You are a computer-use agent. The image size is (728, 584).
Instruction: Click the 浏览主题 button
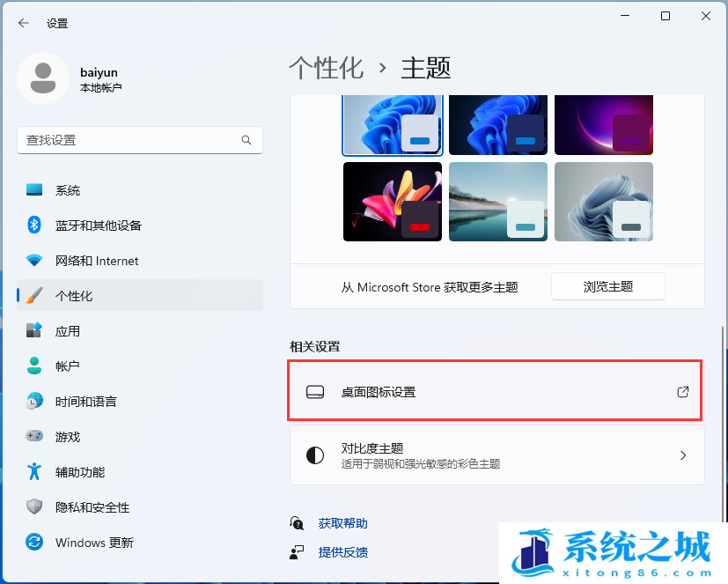pos(607,286)
